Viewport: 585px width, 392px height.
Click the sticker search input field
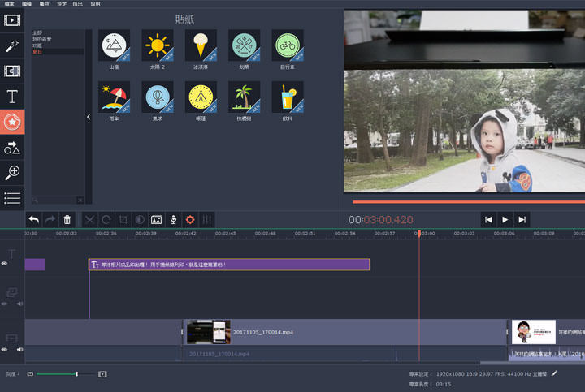[54, 200]
